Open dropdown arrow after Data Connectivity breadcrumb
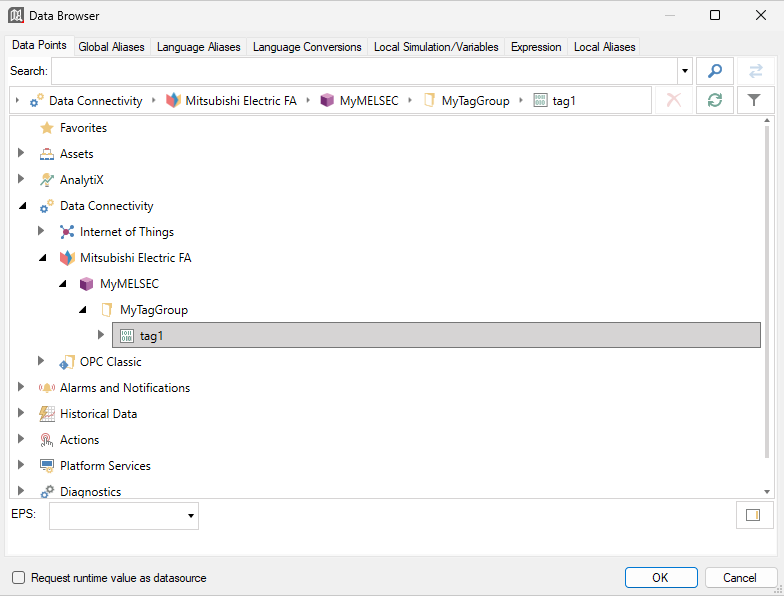Viewport: 784px width, 596px height. (154, 100)
